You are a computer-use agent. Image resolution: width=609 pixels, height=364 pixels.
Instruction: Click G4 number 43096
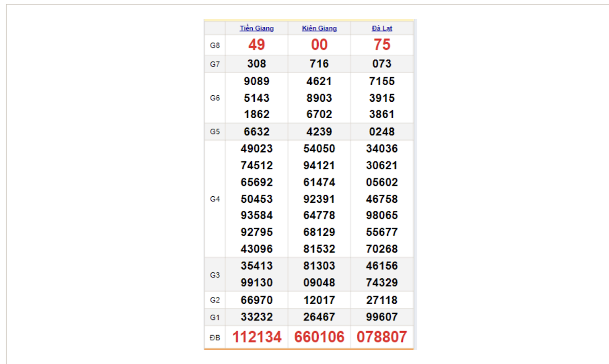[x=257, y=249]
